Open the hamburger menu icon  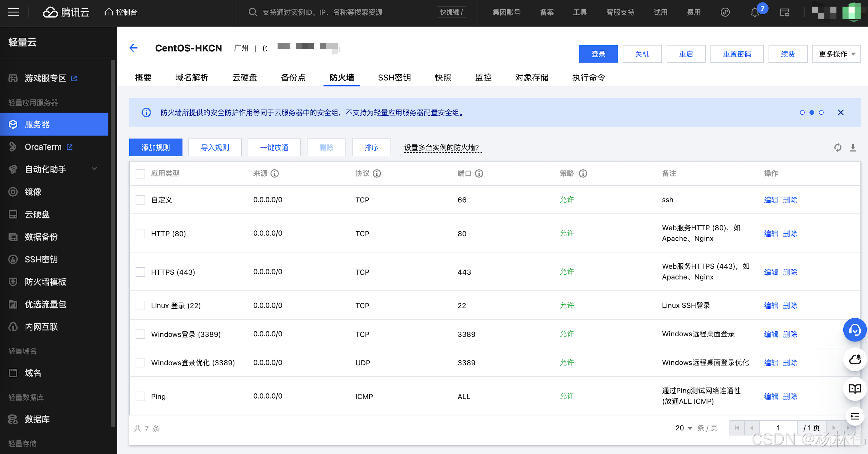tap(13, 12)
